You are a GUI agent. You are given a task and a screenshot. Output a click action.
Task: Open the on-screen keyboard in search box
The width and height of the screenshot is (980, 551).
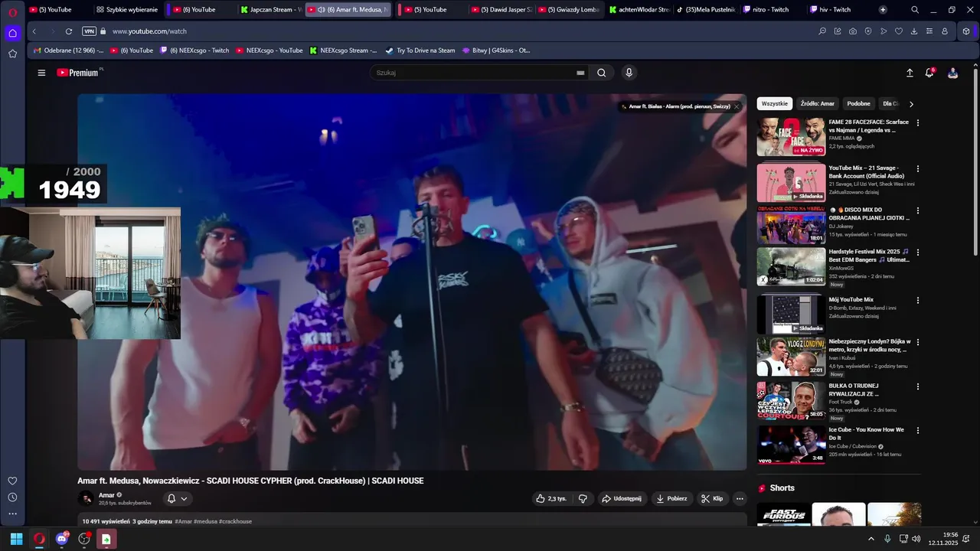[580, 73]
